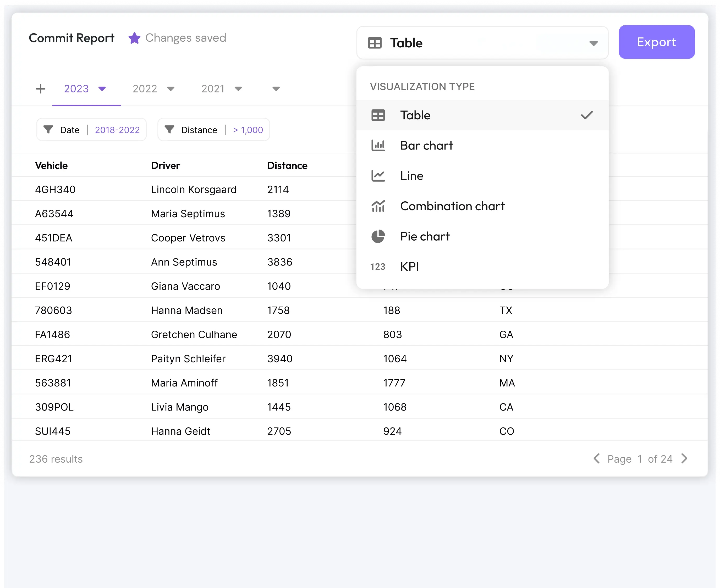This screenshot has width=720, height=588.
Task: Click the purple star next to Changes saved
Action: [134, 38]
